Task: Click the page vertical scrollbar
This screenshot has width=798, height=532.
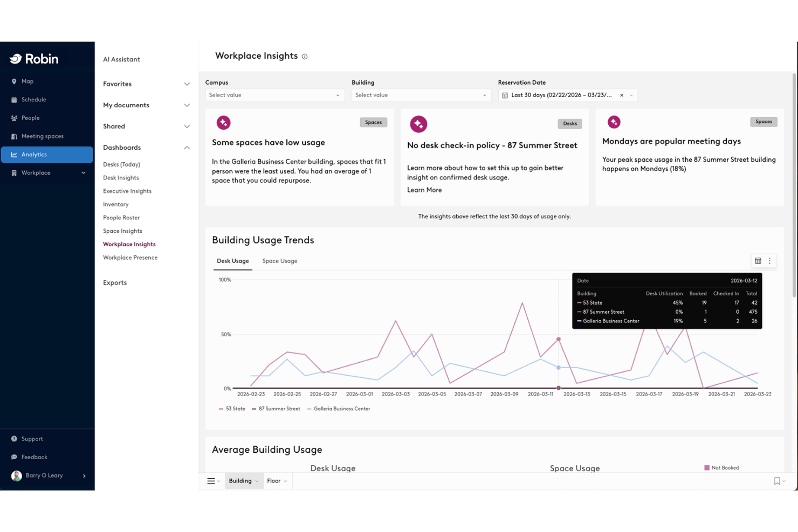Action: [x=794, y=185]
